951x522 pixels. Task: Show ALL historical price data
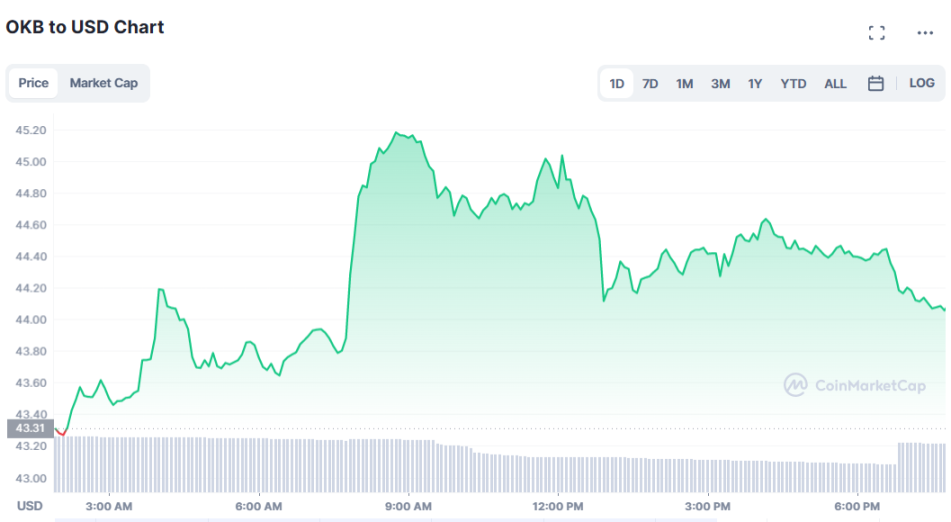point(835,84)
